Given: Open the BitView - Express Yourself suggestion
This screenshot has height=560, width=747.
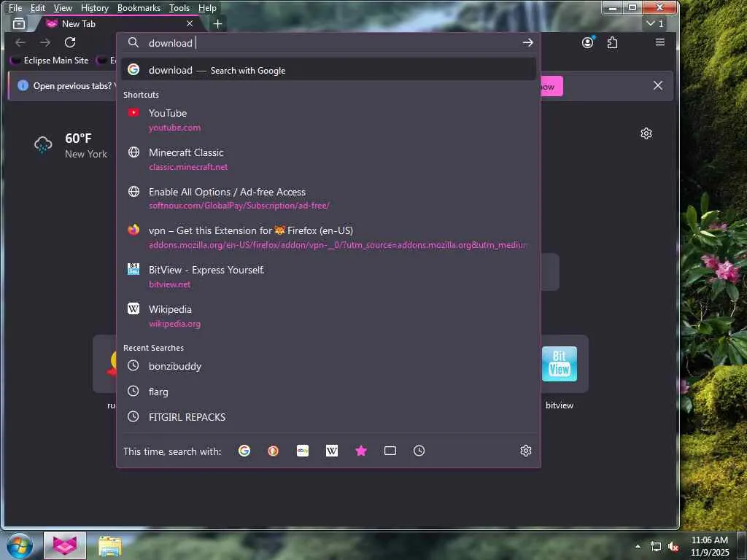Looking at the screenshot, I should [x=328, y=276].
